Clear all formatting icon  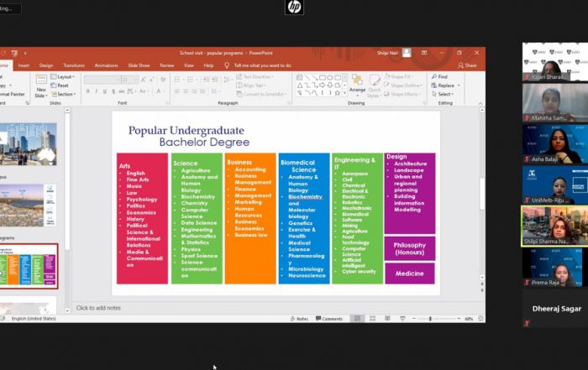click(163, 80)
